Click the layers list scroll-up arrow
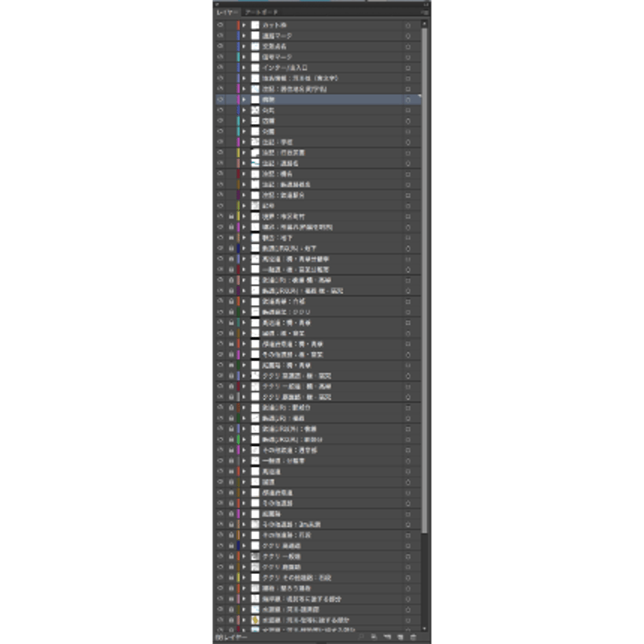 (x=424, y=24)
